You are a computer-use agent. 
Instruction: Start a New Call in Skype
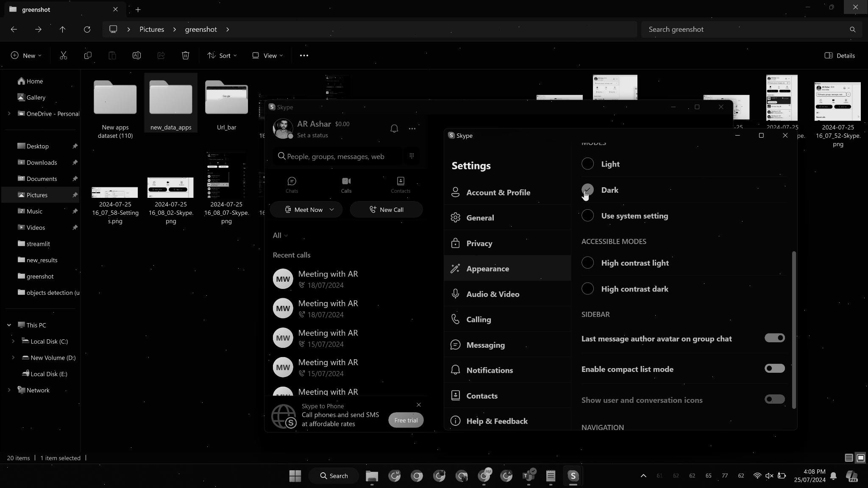click(x=386, y=210)
